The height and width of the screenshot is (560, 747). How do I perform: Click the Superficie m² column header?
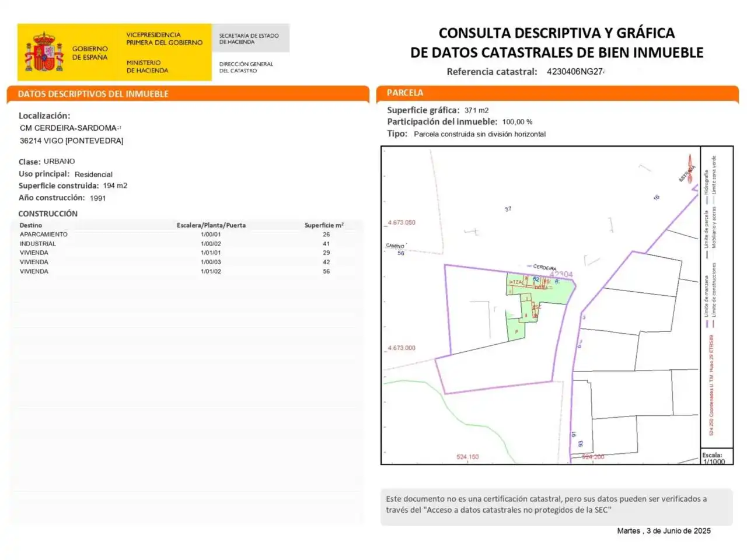click(324, 225)
